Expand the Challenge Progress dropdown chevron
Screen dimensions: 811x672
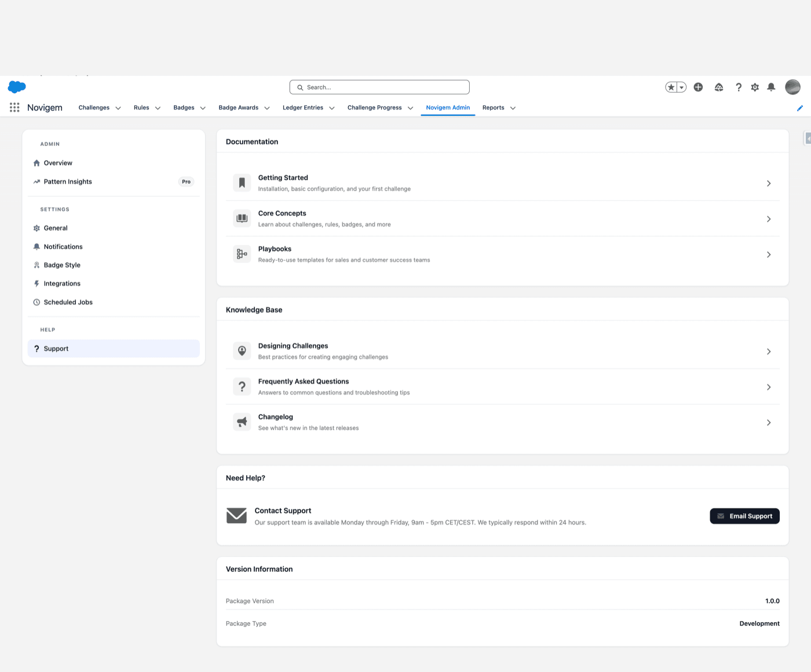[410, 108]
